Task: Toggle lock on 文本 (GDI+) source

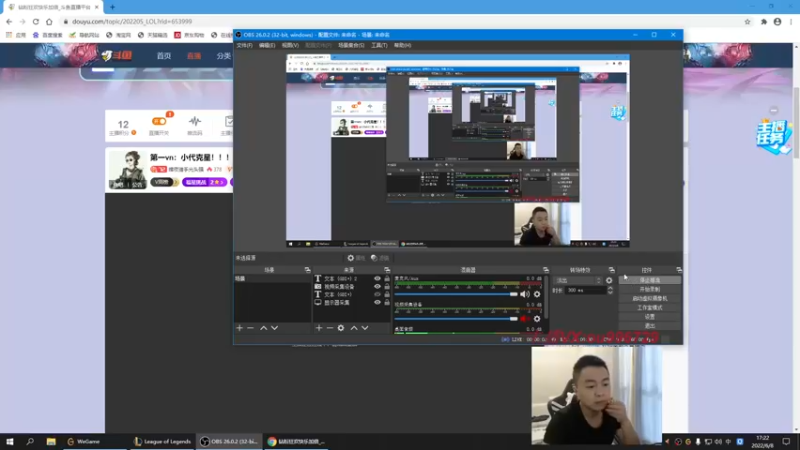Action: pyautogui.click(x=387, y=294)
